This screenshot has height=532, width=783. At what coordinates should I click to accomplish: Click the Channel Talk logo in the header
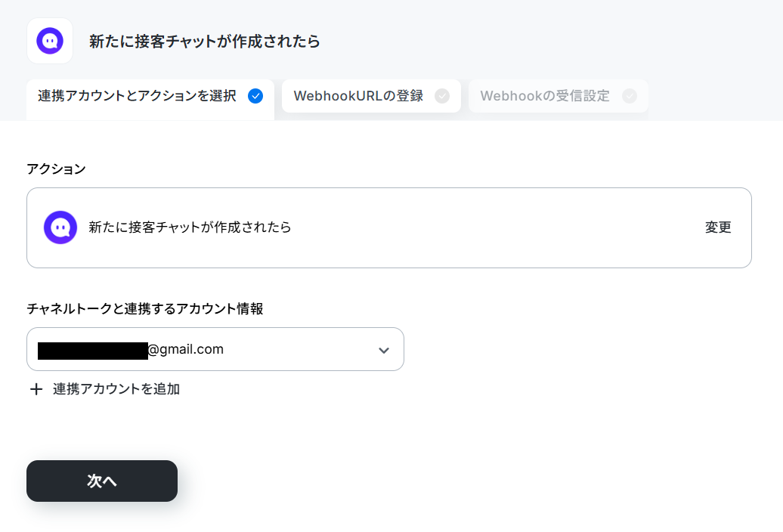point(50,41)
